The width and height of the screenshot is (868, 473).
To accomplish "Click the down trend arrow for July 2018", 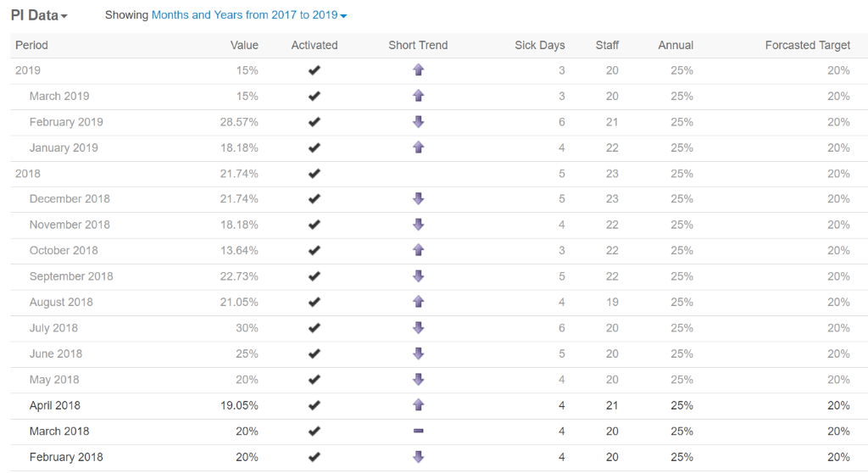I will tap(419, 328).
